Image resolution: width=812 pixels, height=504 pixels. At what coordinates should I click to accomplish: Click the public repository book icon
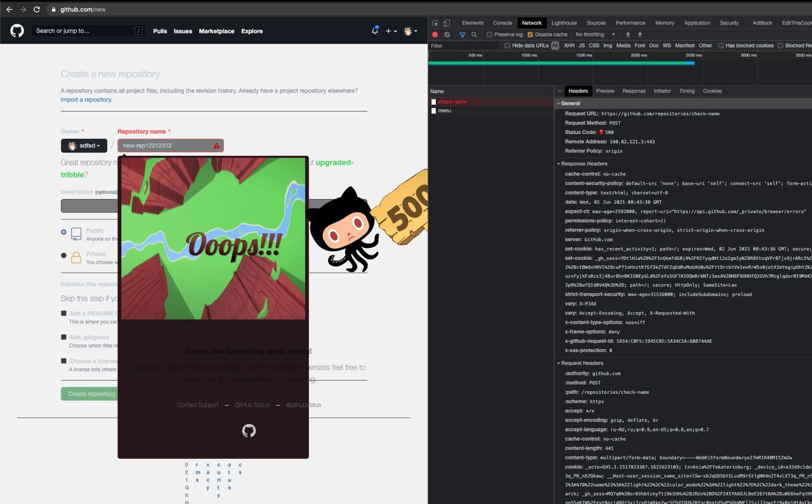point(76,234)
